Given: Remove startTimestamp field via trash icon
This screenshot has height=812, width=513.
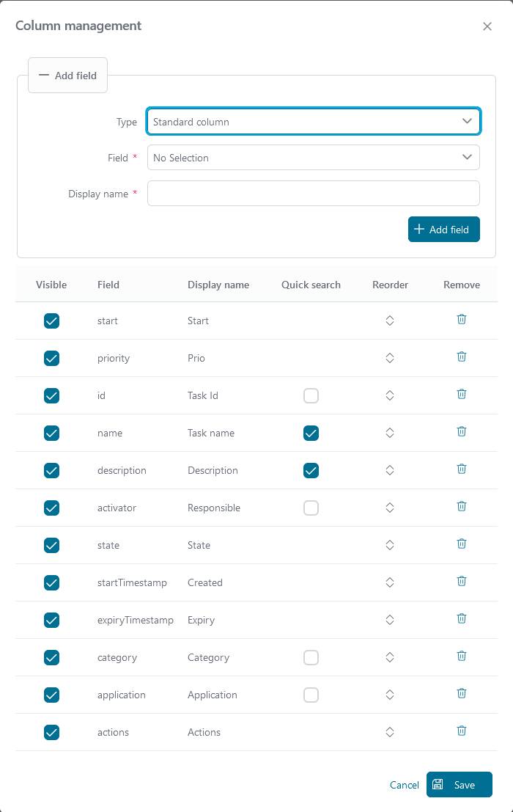Looking at the screenshot, I should pos(462,581).
